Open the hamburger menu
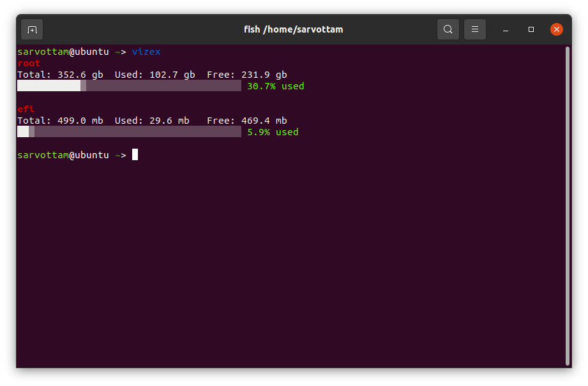The height and width of the screenshot is (386, 588). click(x=475, y=29)
